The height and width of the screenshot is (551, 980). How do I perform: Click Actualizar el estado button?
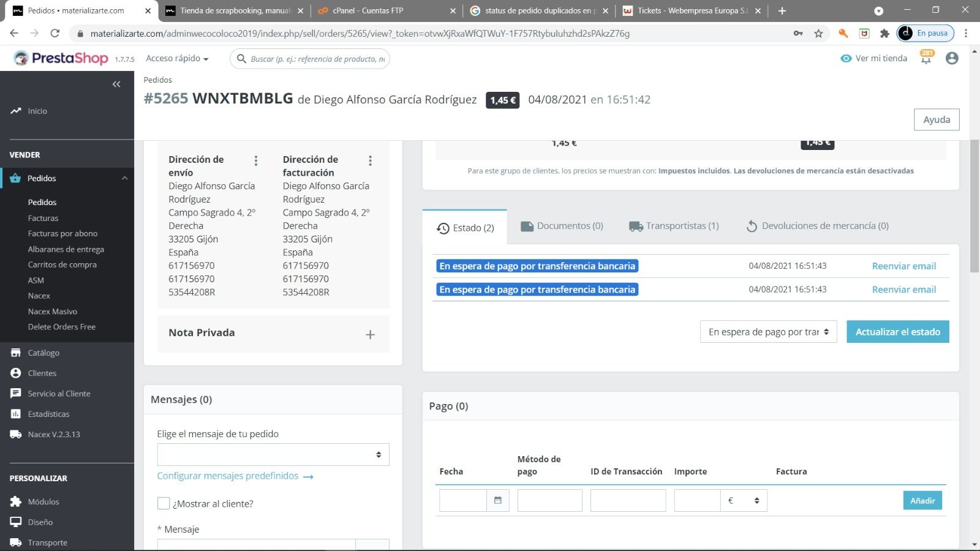point(898,332)
